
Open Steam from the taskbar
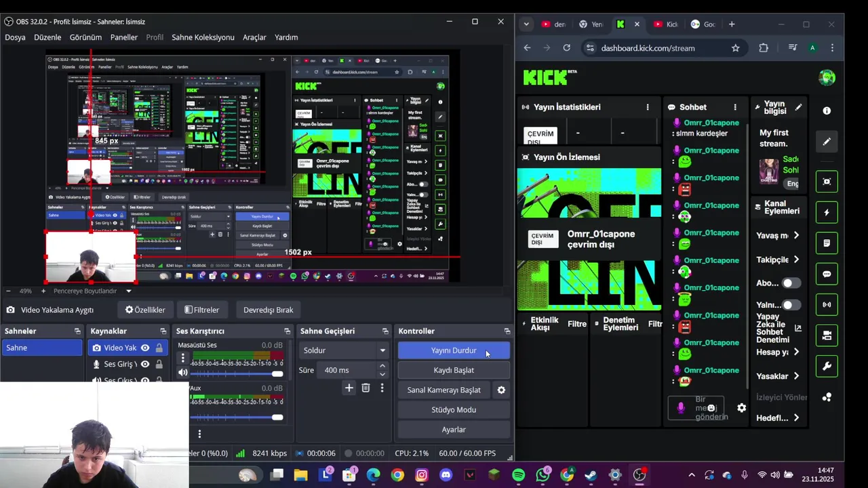591,475
